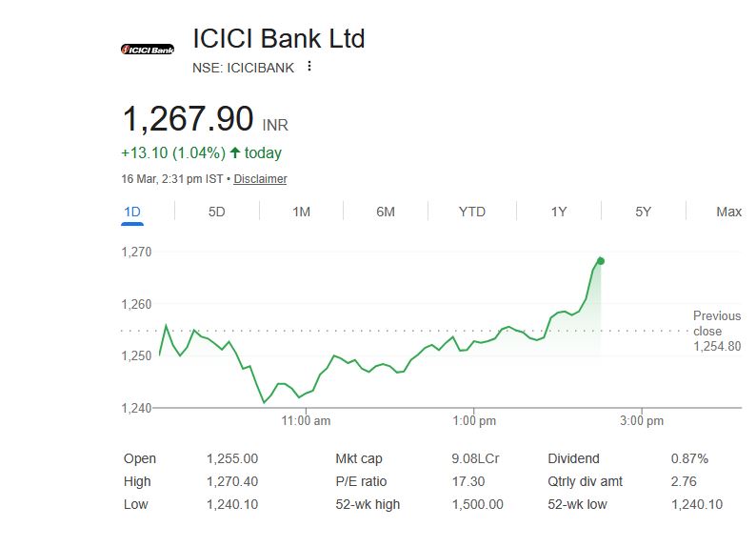Click the green end dot on chart
This screenshot has width=756, height=547.
600,261
